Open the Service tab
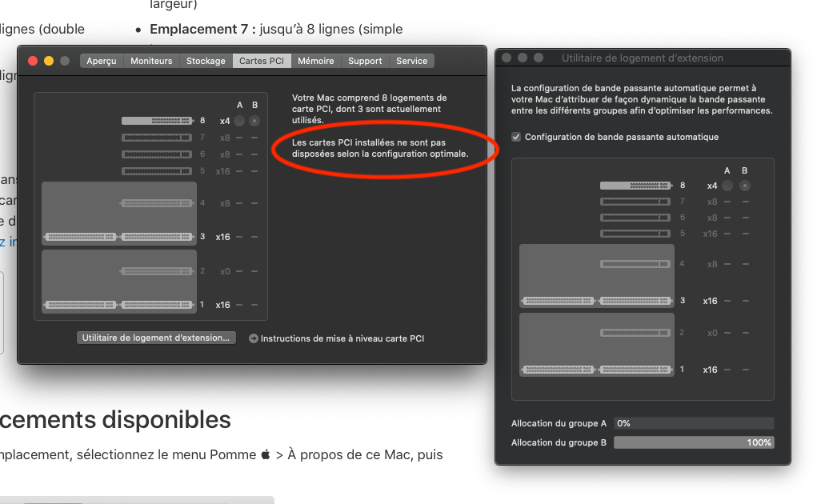Screen dimensions: 825x504 point(412,61)
